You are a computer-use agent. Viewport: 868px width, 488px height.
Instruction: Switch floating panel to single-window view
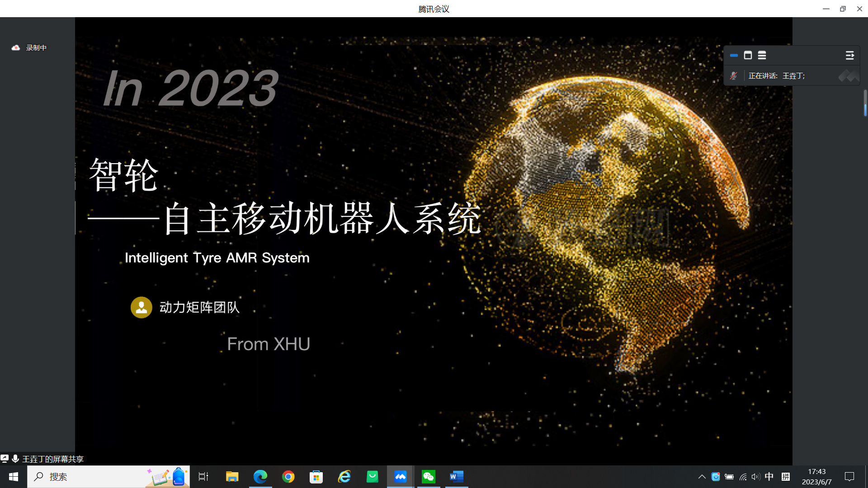748,55
